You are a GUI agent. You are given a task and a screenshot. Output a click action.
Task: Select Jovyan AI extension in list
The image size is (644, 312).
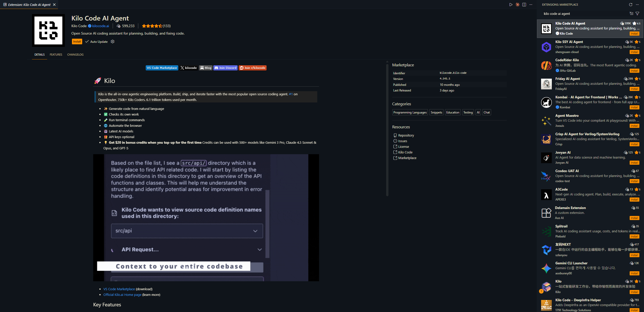tap(590, 158)
